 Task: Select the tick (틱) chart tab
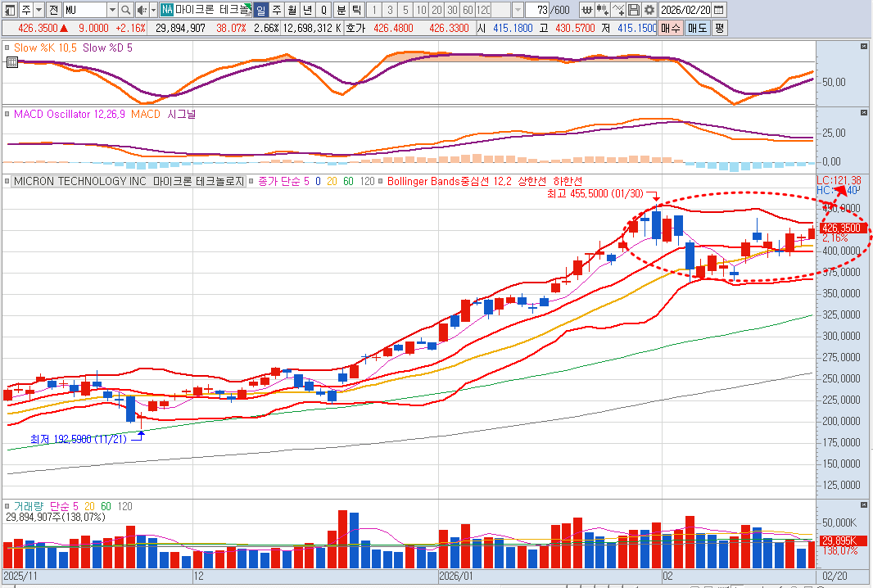click(356, 10)
